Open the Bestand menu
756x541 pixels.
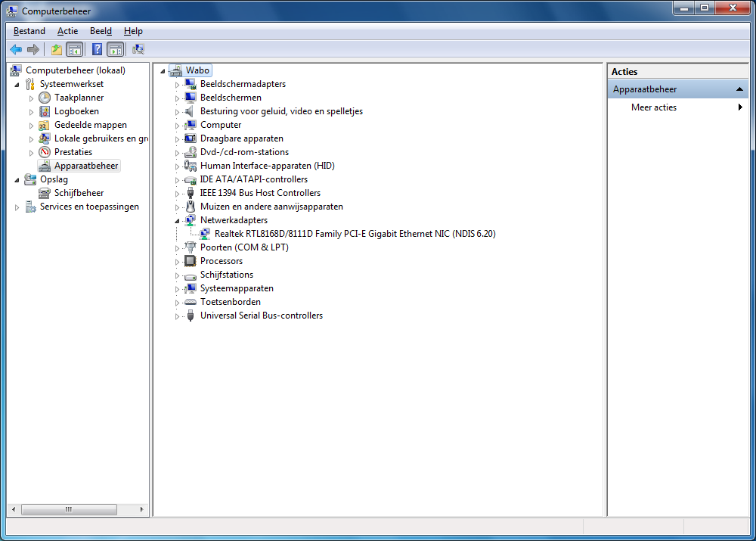(x=29, y=31)
